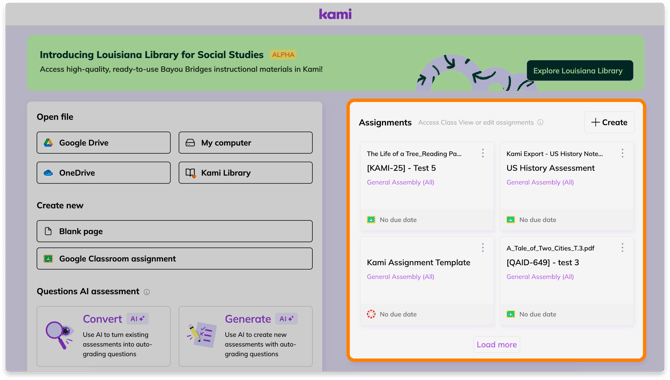Image resolution: width=670 pixels, height=380 pixels.
Task: Click the OneDrive cloud icon
Action: 48,173
